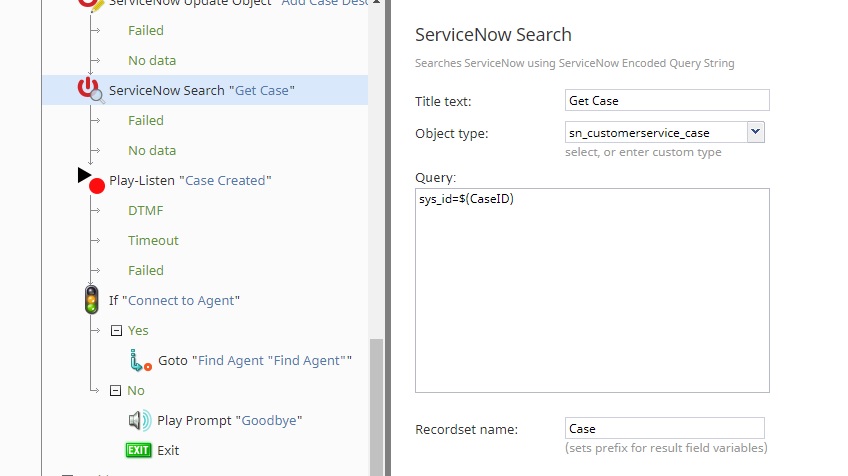Click the ServiceNow Search block icon

[x=90, y=90]
